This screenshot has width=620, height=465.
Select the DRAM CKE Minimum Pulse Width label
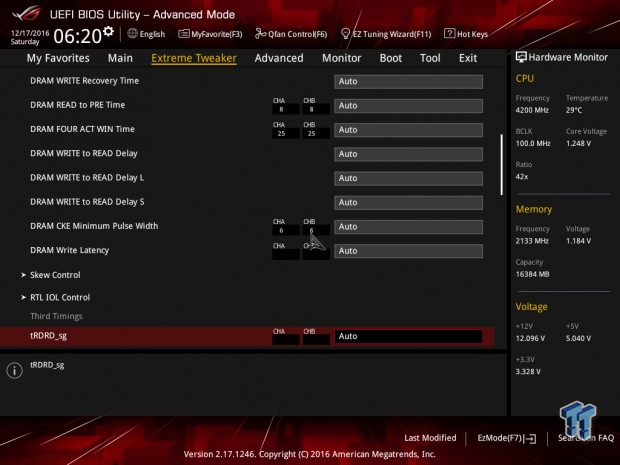pos(94,226)
